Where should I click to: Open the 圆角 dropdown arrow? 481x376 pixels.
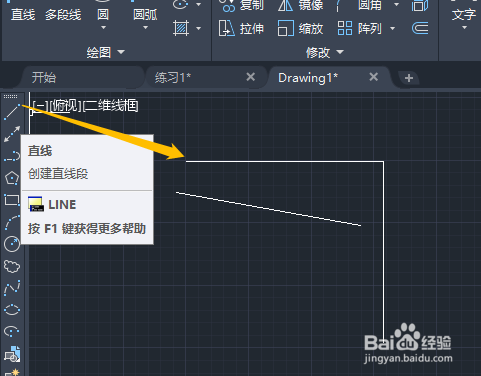(396, 5)
